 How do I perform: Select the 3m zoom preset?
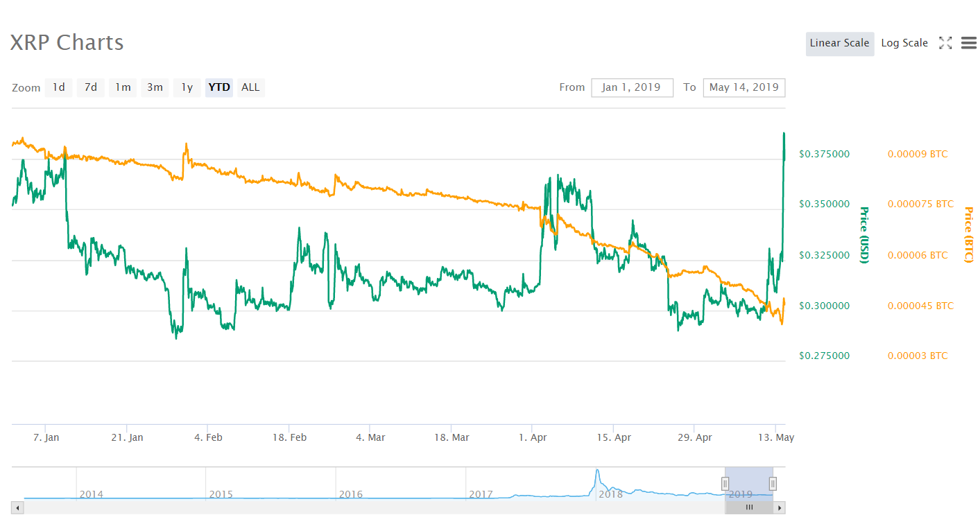click(155, 87)
